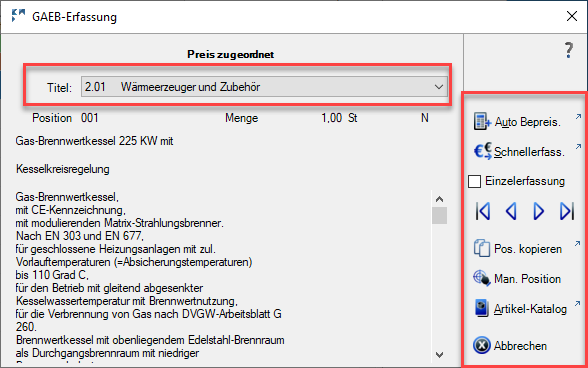The width and height of the screenshot is (588, 368).
Task: Open the Schnellerfass. submenu arrow
Action: tap(578, 146)
